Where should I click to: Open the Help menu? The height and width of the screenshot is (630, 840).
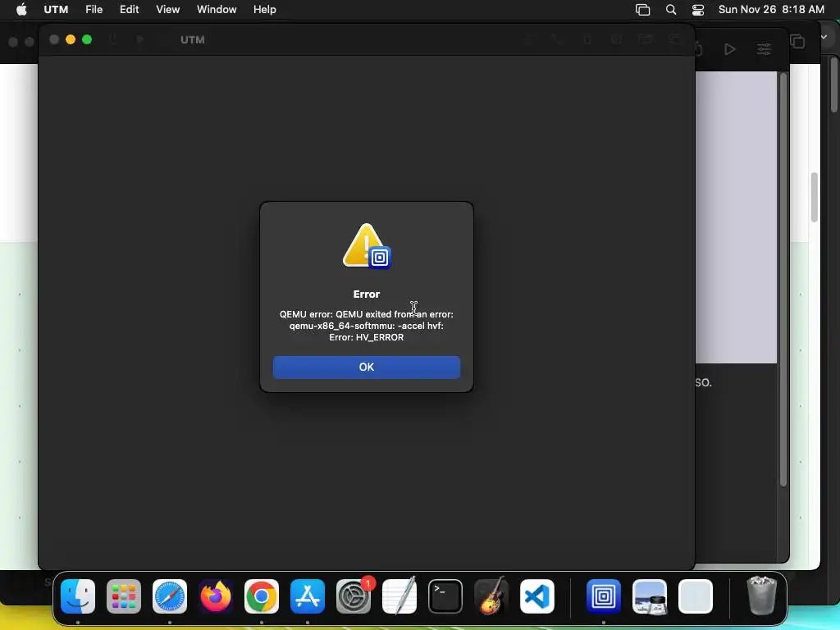point(265,10)
